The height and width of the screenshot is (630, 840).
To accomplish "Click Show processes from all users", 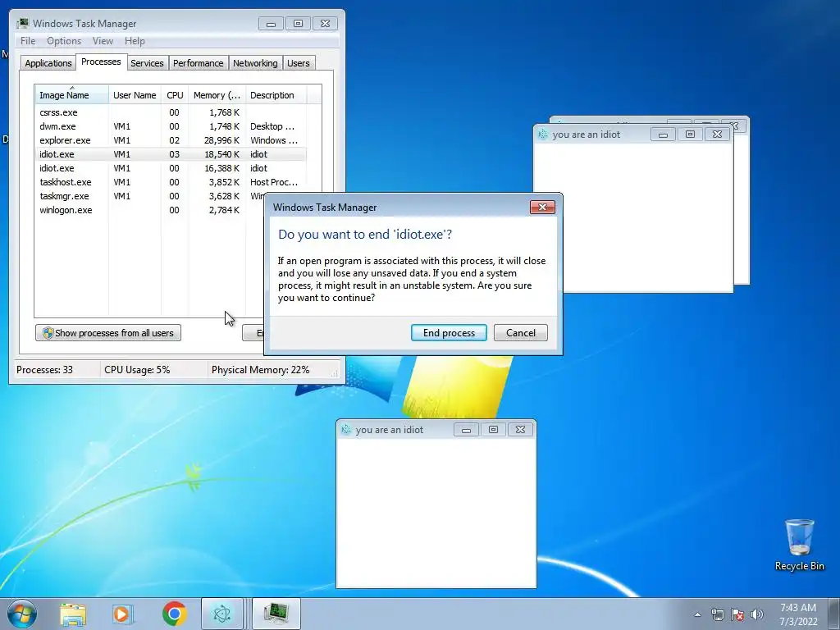I will click(108, 333).
